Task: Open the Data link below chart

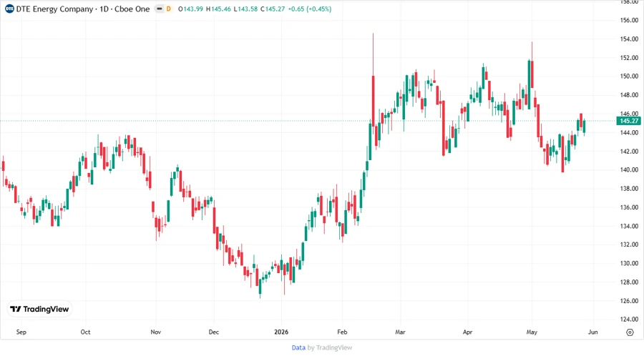Action: click(x=298, y=348)
